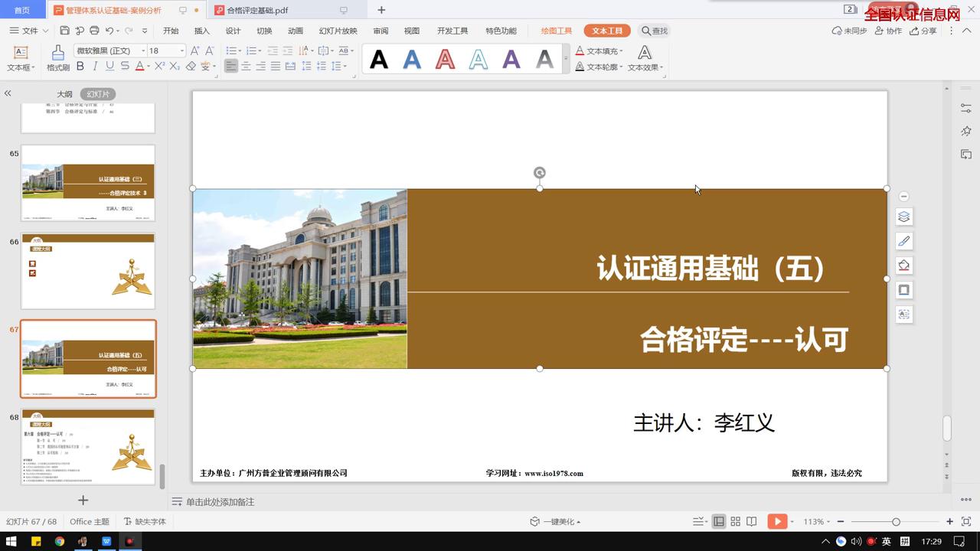Viewport: 980px width, 551px height.
Task: Toggle left text alignment
Action: point(231,67)
